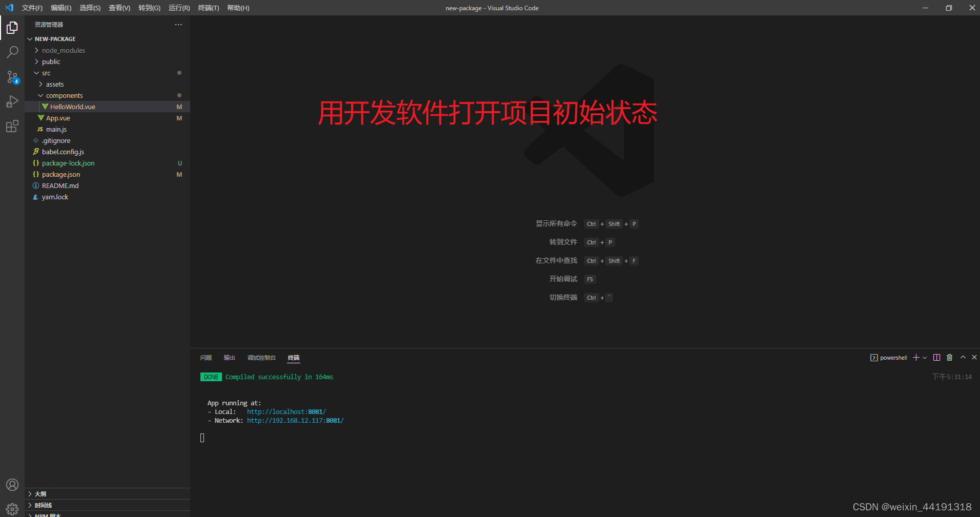Image resolution: width=980 pixels, height=517 pixels.
Task: Open yarn.lock file
Action: (x=108, y=197)
